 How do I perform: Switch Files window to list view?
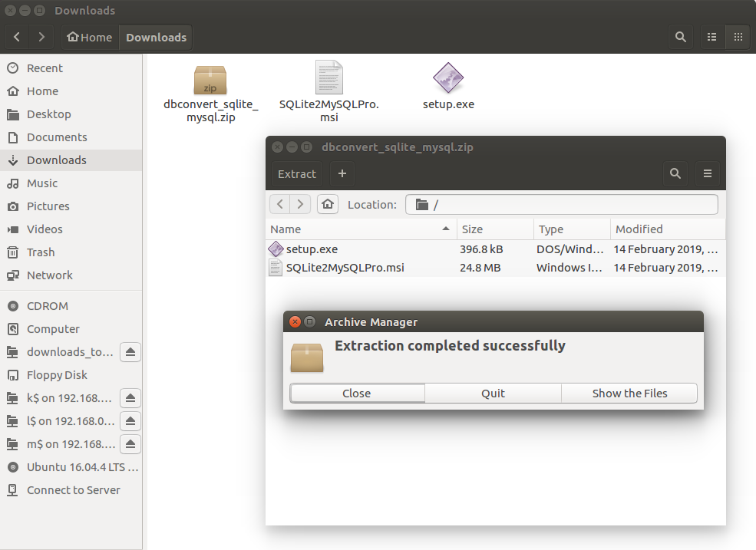click(x=711, y=37)
